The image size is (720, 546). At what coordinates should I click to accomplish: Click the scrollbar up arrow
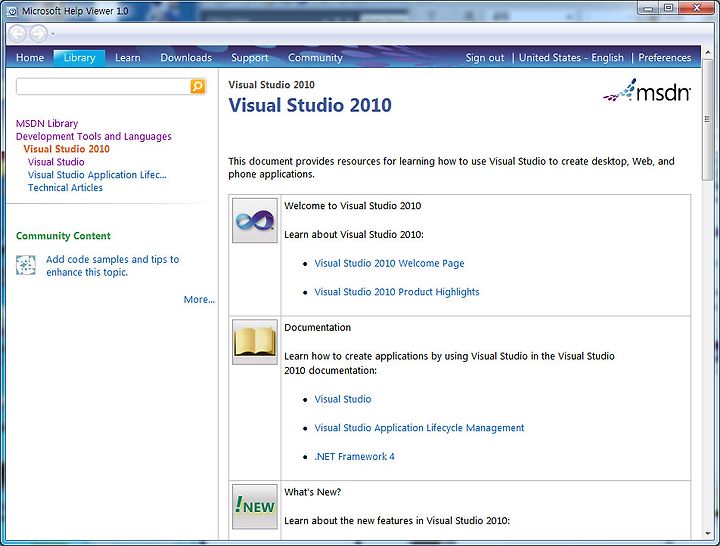tap(708, 52)
